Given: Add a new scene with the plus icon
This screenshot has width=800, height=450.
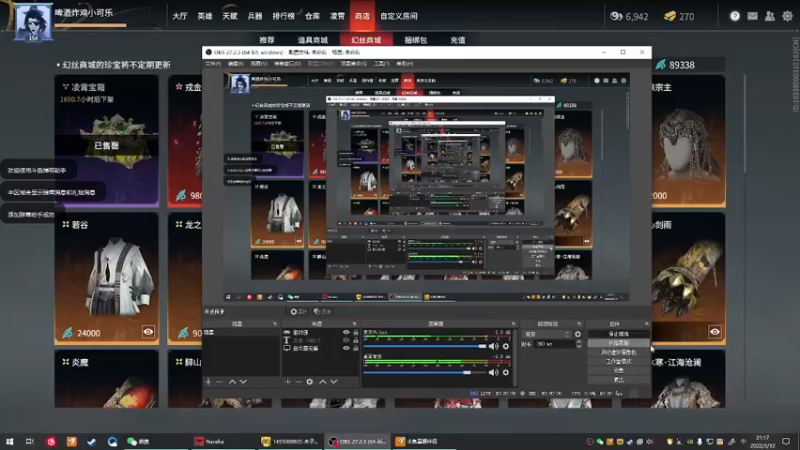Looking at the screenshot, I should point(208,382).
